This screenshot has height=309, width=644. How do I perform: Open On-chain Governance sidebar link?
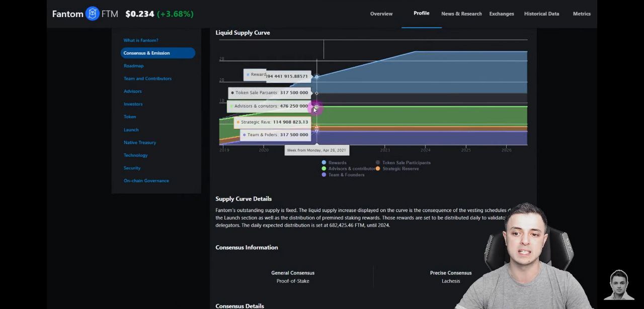146,181
